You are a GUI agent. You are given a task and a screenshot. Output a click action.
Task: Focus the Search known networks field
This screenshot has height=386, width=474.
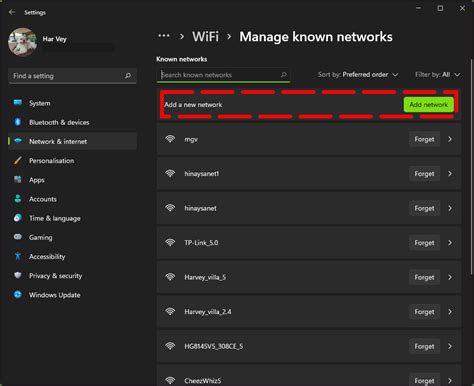click(x=223, y=75)
